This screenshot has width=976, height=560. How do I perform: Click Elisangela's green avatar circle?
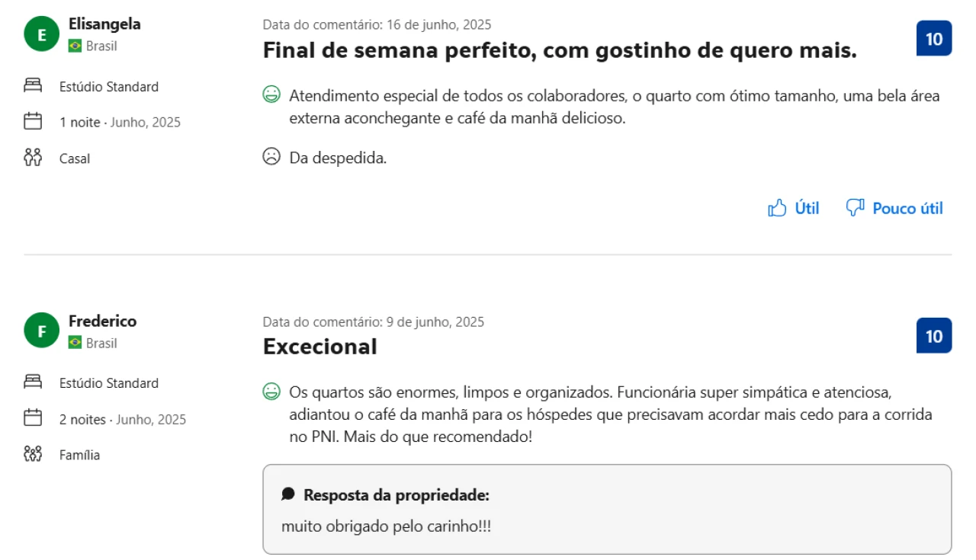pyautogui.click(x=42, y=34)
